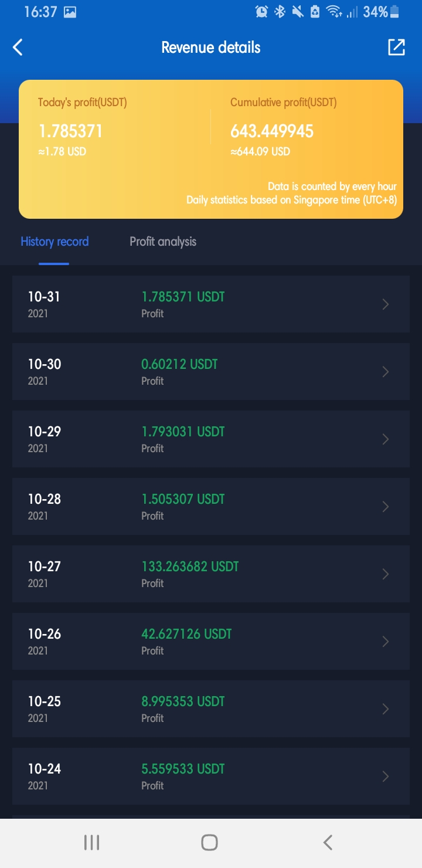Screen dimensions: 422x868
Task: Tap the alarm icon in the status bar
Action: coord(262,11)
